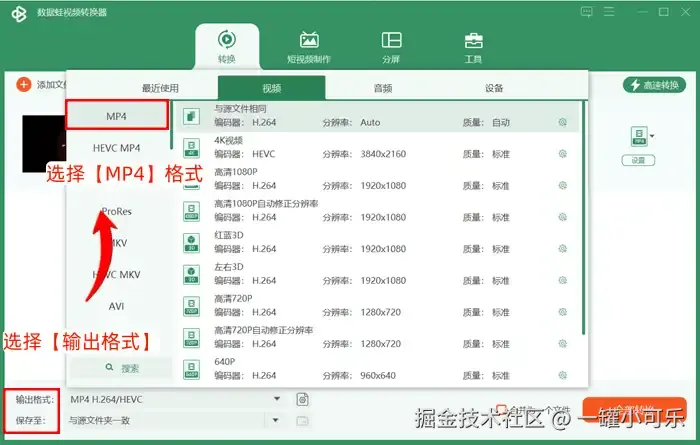This screenshot has height=445, width=700.
Task: Select the 与源文件相同 preset icon
Action: click(x=192, y=116)
